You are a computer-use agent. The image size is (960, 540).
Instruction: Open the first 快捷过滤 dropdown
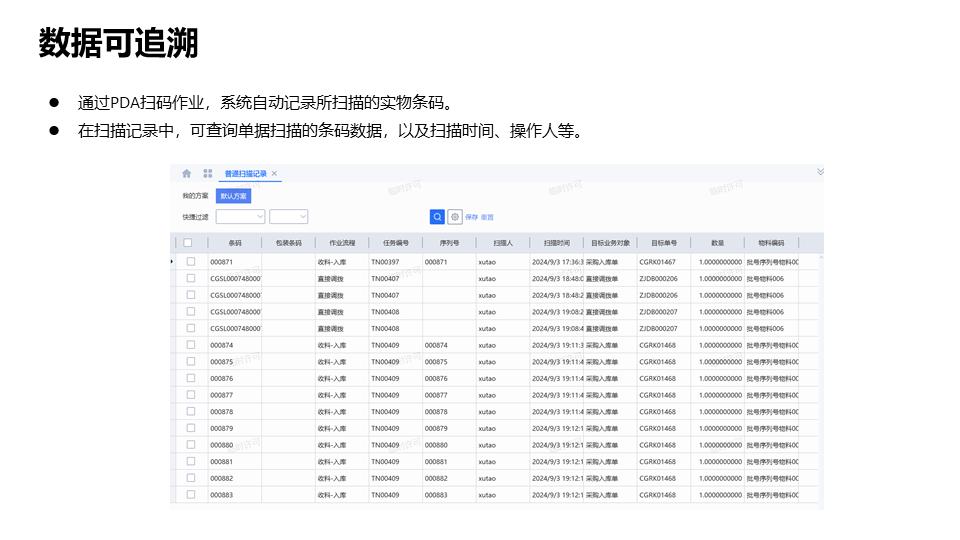240,216
